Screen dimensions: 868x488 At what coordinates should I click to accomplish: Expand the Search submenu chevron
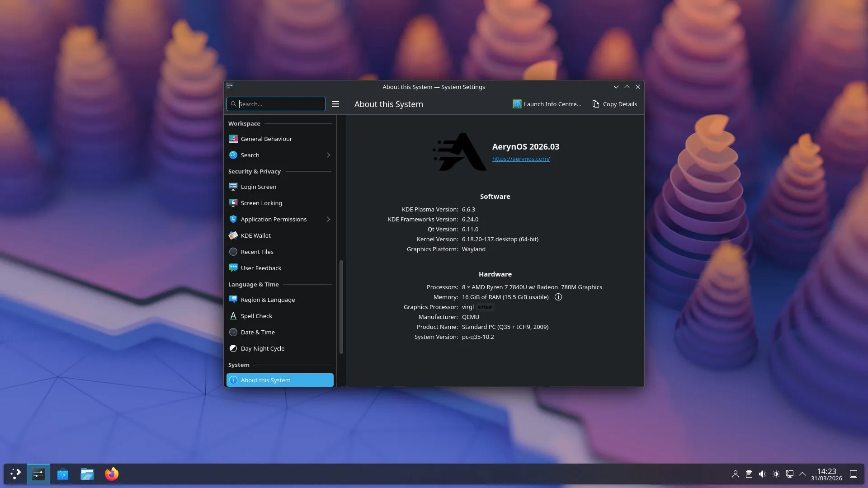(x=328, y=155)
